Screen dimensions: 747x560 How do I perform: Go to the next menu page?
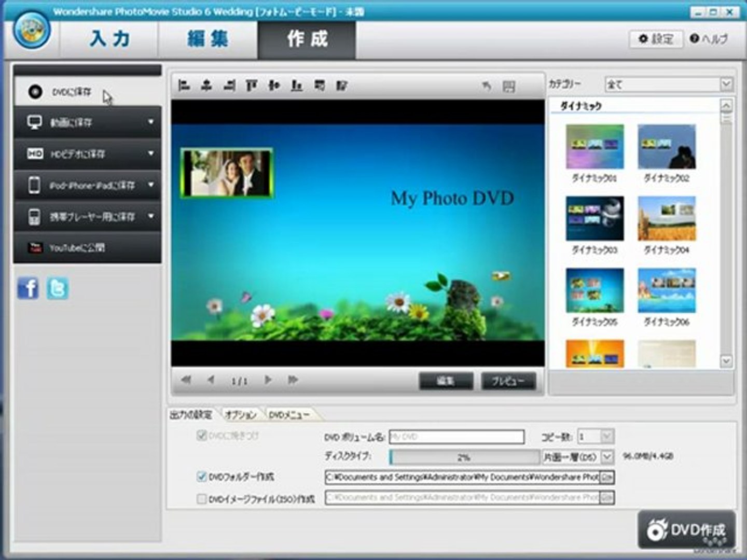click(268, 380)
